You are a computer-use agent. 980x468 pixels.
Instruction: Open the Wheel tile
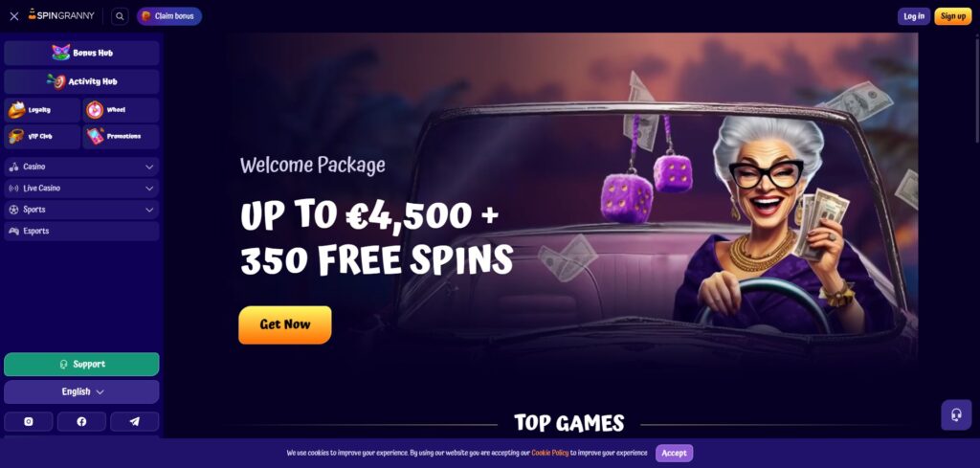click(x=121, y=110)
